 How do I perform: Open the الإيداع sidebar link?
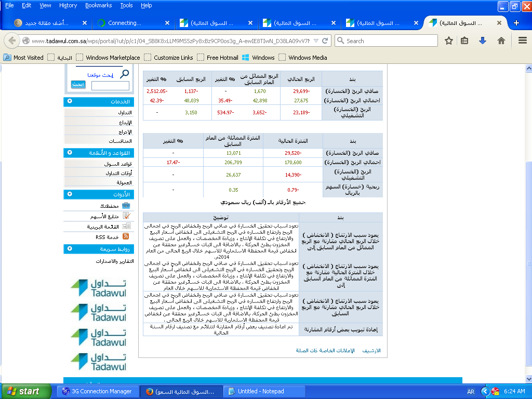pyautogui.click(x=125, y=122)
